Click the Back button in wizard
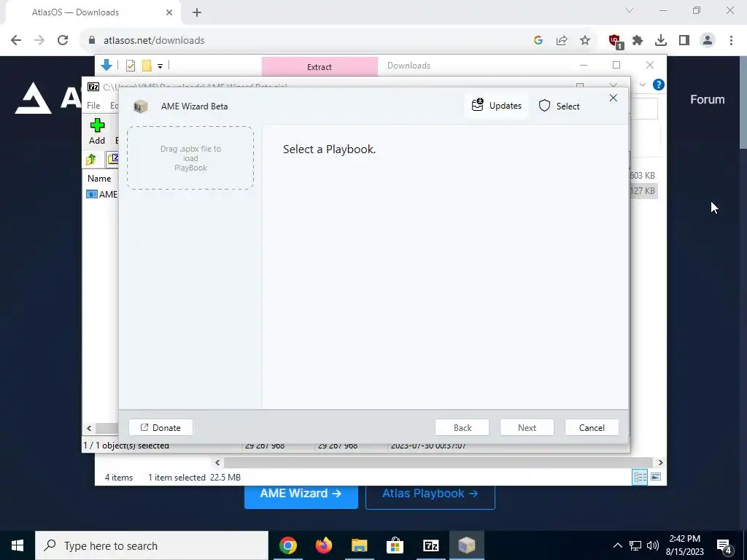 [462, 427]
